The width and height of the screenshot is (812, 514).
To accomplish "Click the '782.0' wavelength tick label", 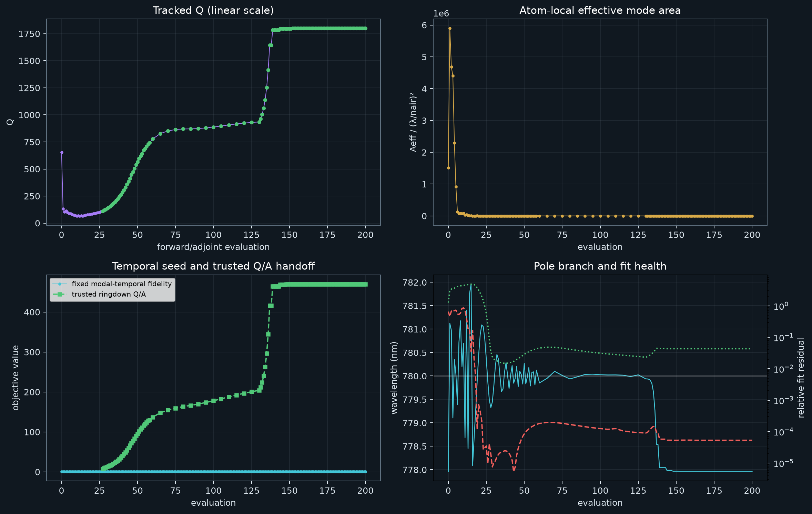I will click(x=415, y=282).
